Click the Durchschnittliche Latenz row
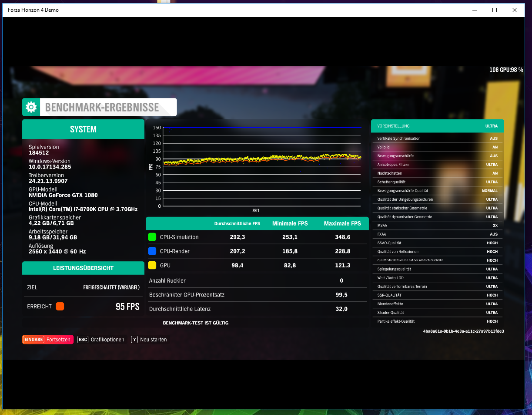This screenshot has width=532, height=415. click(257, 309)
